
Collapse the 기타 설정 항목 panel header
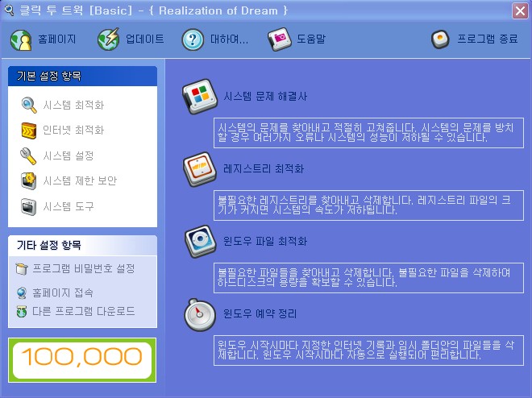pos(82,245)
